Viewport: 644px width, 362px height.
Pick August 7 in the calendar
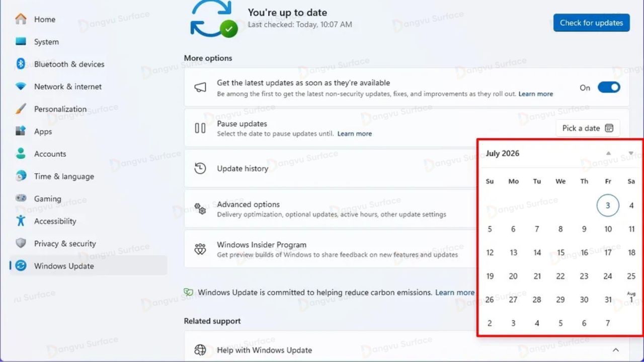(608, 323)
